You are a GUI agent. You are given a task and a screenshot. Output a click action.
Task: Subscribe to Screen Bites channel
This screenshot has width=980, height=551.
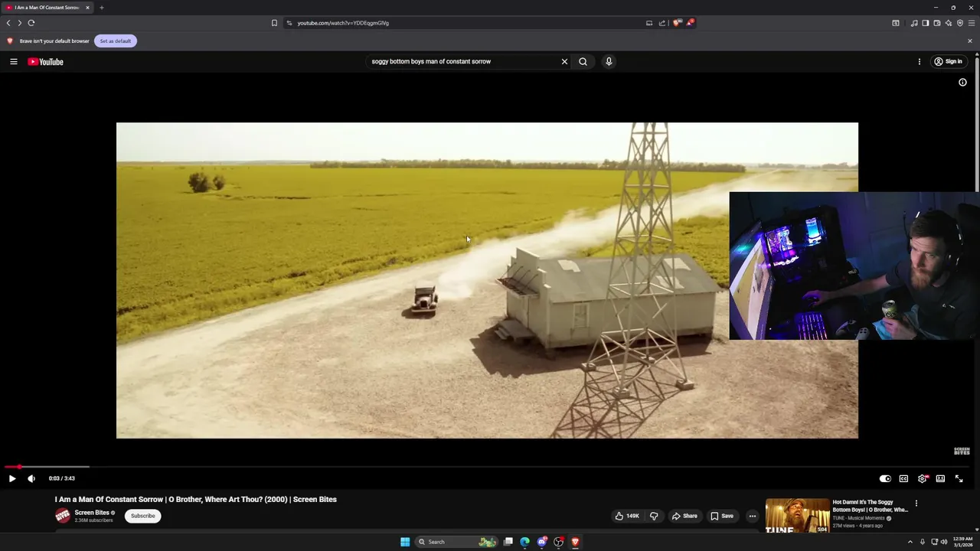point(142,516)
